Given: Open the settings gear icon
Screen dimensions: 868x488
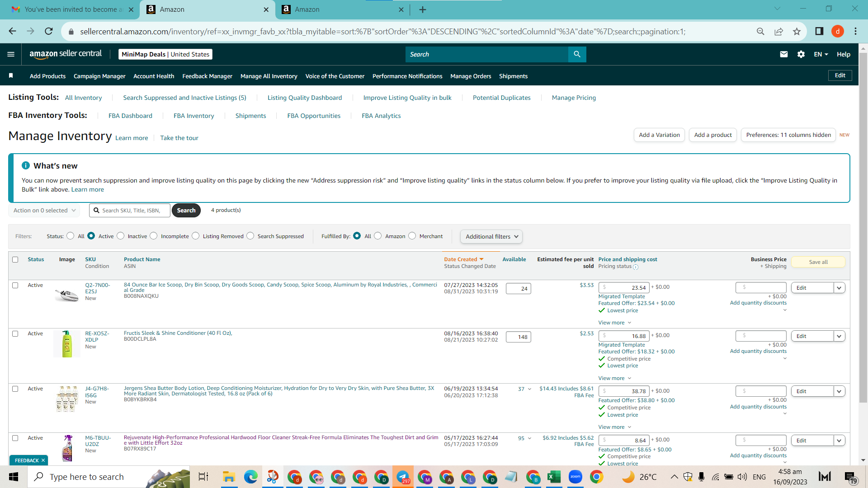Looking at the screenshot, I should coord(801,54).
